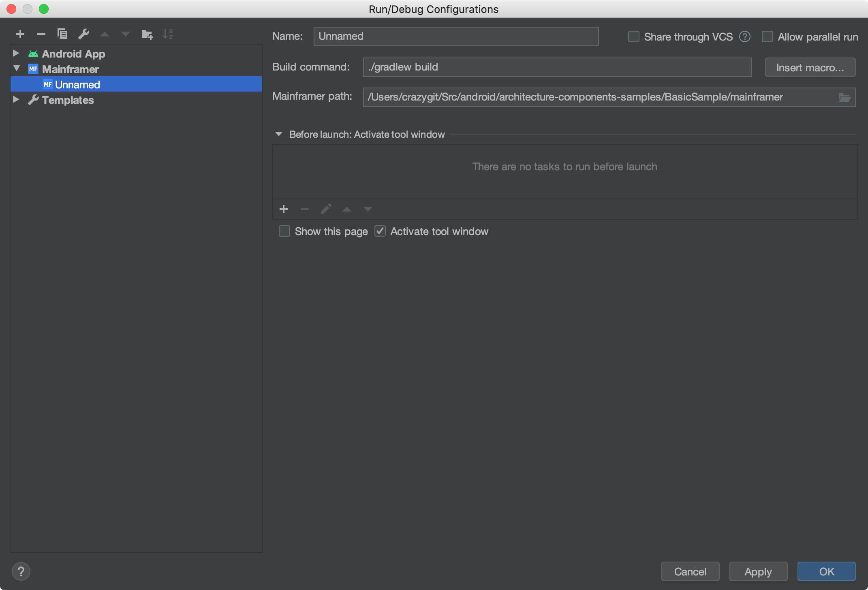Screen dimensions: 868x590
Task: Click into the Build command field
Action: (x=557, y=67)
